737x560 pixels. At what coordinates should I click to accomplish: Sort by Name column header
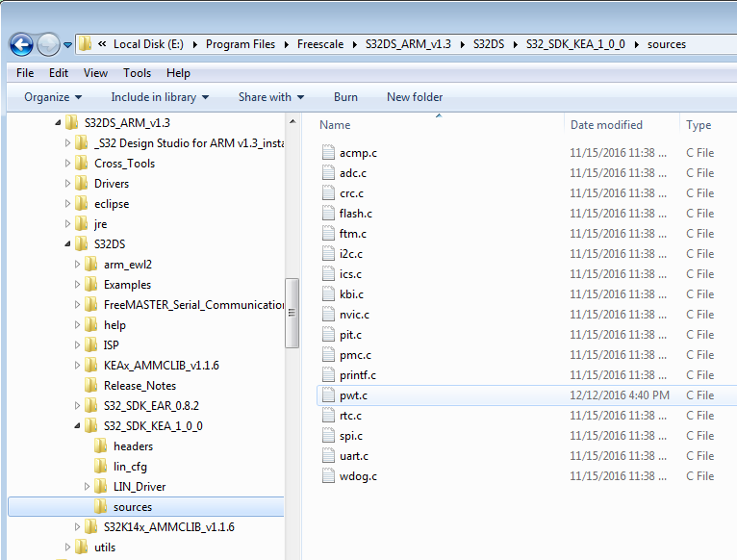point(335,125)
